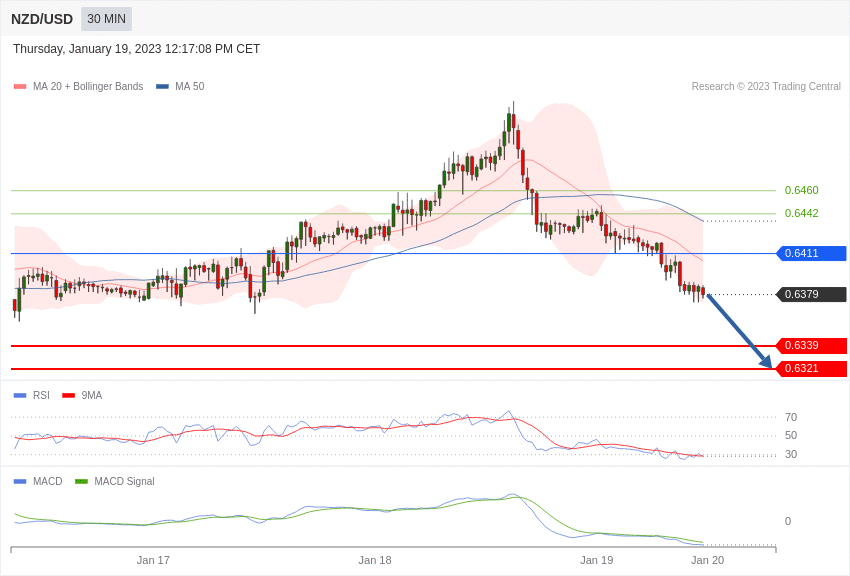Image resolution: width=850 pixels, height=576 pixels.
Task: Click the Jan 19 date axis label
Action: click(596, 560)
